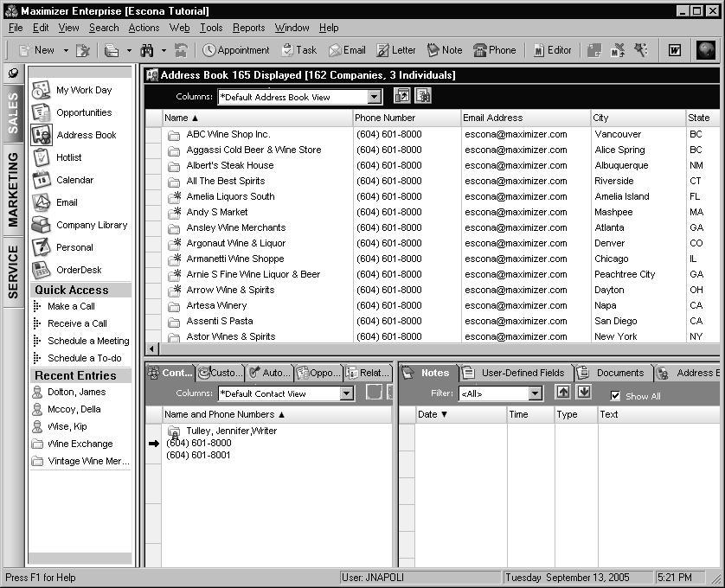Open the New button dropdown arrow
Screen dimensions: 725x588
click(x=66, y=50)
